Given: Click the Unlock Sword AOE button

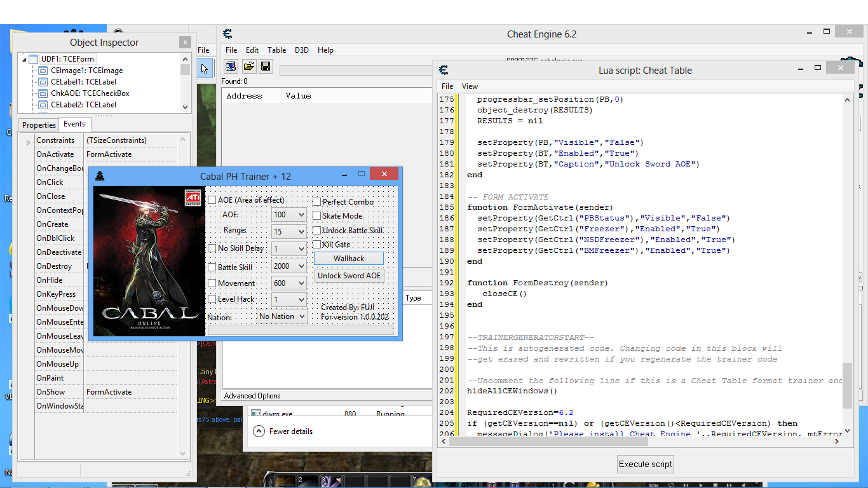Looking at the screenshot, I should coord(349,276).
